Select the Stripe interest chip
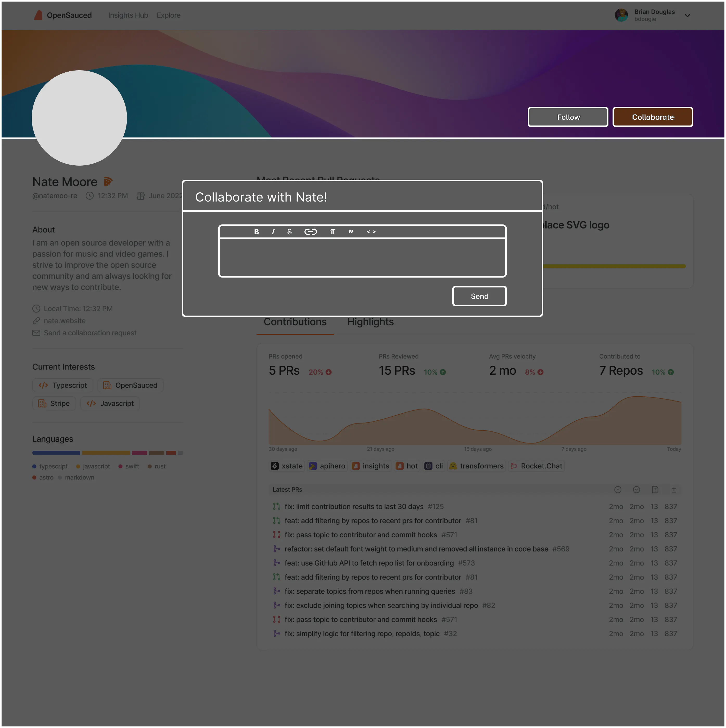 pos(54,403)
